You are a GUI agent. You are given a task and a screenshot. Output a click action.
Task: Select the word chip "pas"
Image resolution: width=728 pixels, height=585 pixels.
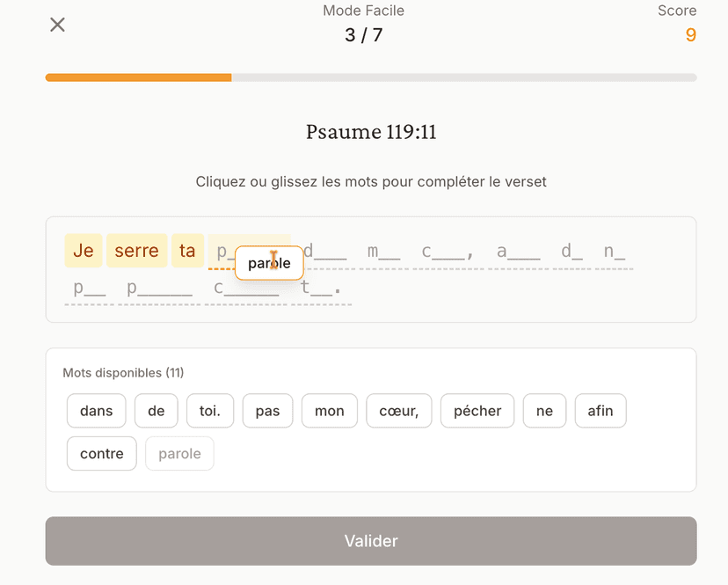click(267, 410)
